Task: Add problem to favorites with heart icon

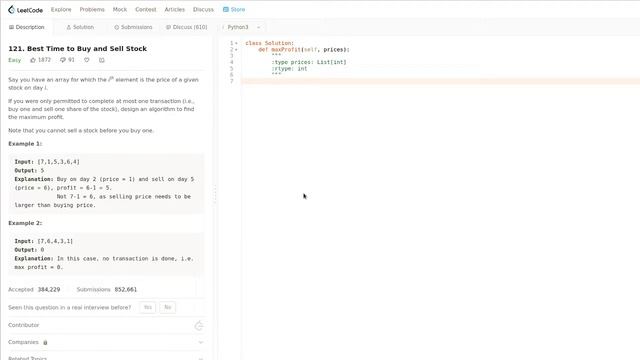Action: click(x=87, y=60)
